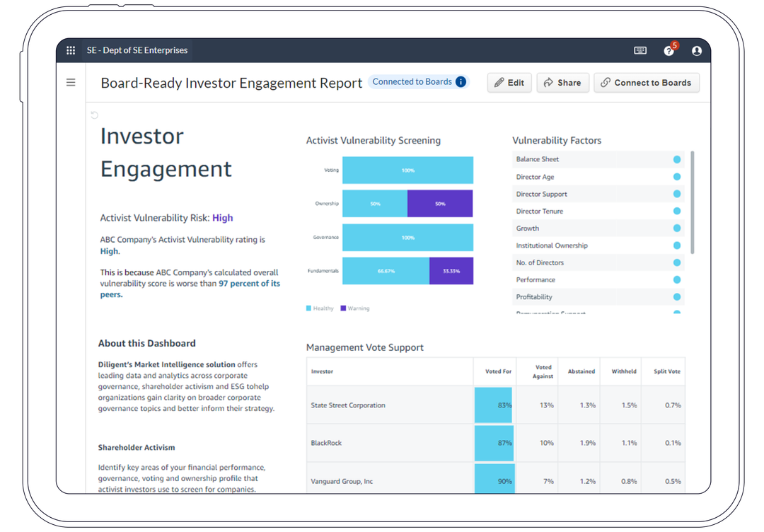Open the hamburger navigation menu
The height and width of the screenshot is (532, 764).
coord(71,82)
